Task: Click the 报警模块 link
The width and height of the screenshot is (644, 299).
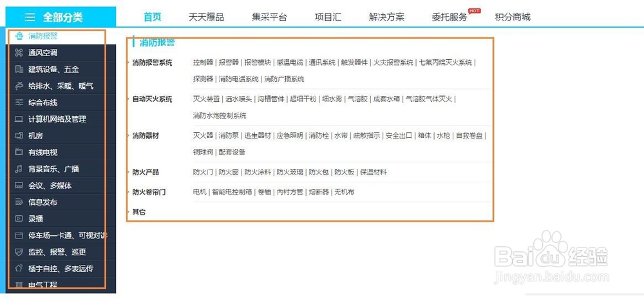Action: coord(258,63)
